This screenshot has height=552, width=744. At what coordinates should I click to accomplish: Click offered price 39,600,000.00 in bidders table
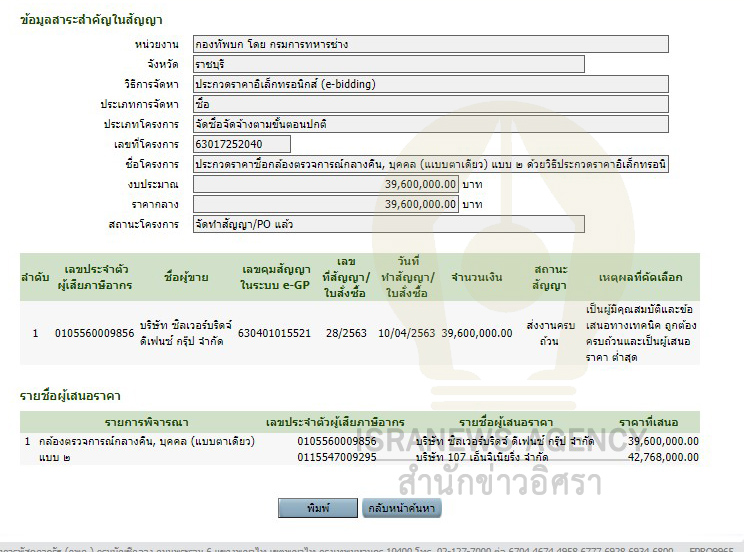(x=663, y=441)
